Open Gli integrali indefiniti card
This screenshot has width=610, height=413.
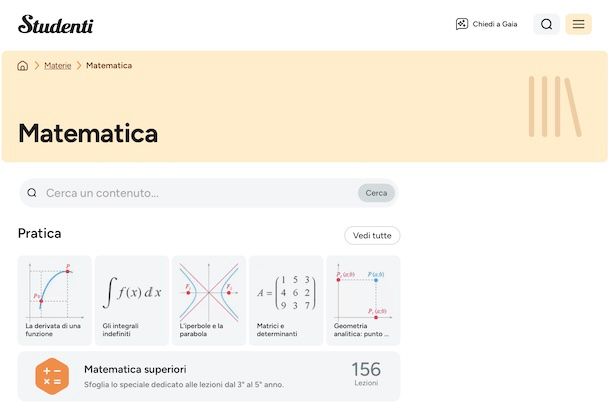click(132, 300)
